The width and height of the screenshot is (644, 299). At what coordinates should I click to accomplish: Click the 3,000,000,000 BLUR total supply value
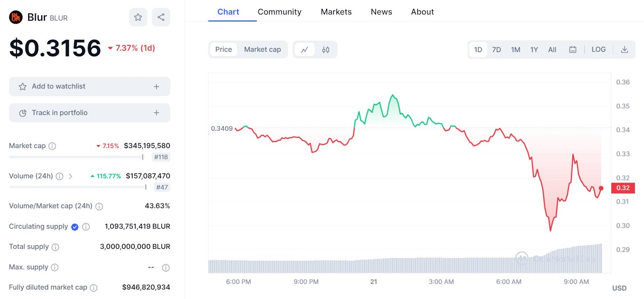(135, 246)
